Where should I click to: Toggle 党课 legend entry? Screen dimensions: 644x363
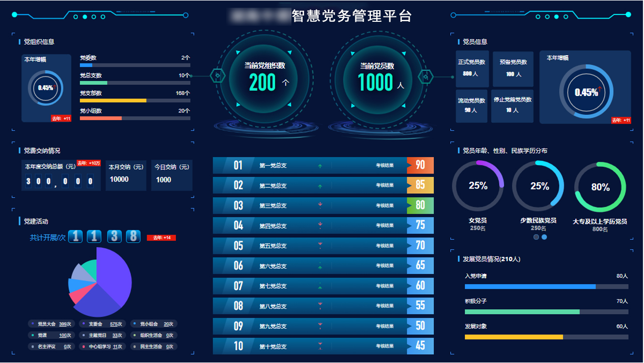(x=52, y=335)
